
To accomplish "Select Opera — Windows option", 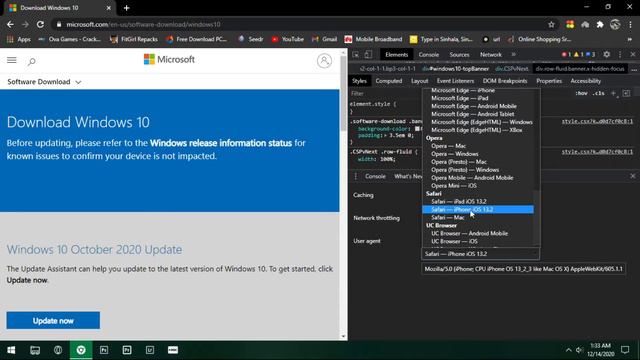I will [x=478, y=153].
